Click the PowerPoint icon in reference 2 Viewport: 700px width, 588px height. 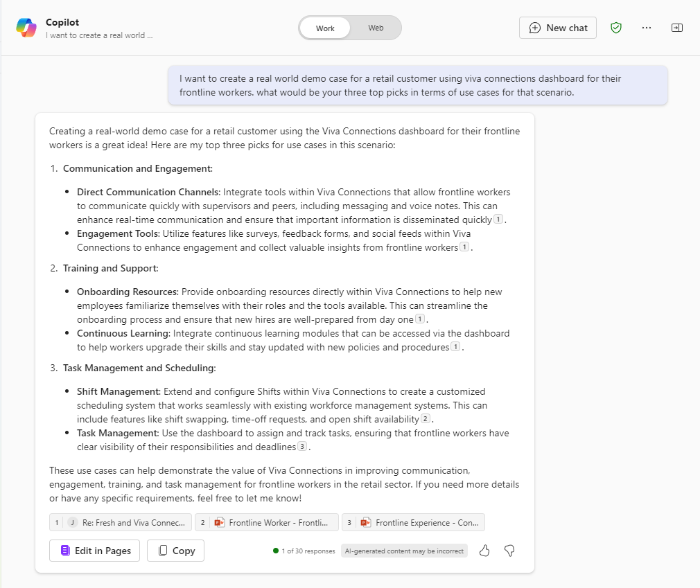point(219,522)
